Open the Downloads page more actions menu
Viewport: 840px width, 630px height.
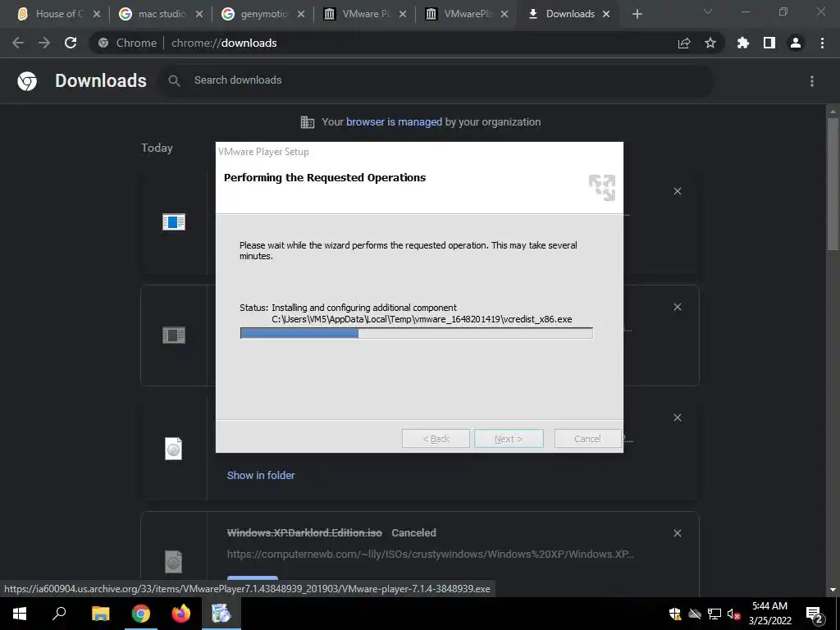click(812, 81)
